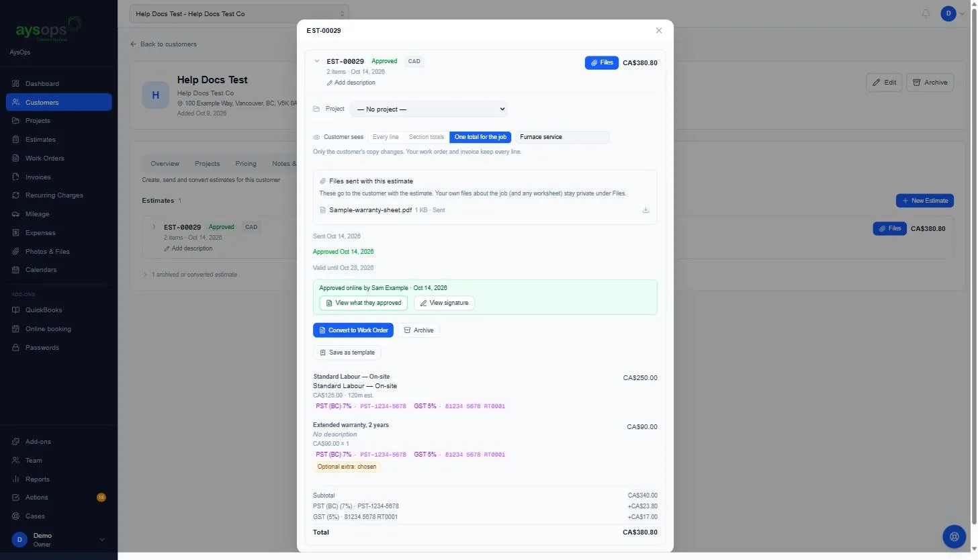Open the Mileage car icon

click(16, 214)
